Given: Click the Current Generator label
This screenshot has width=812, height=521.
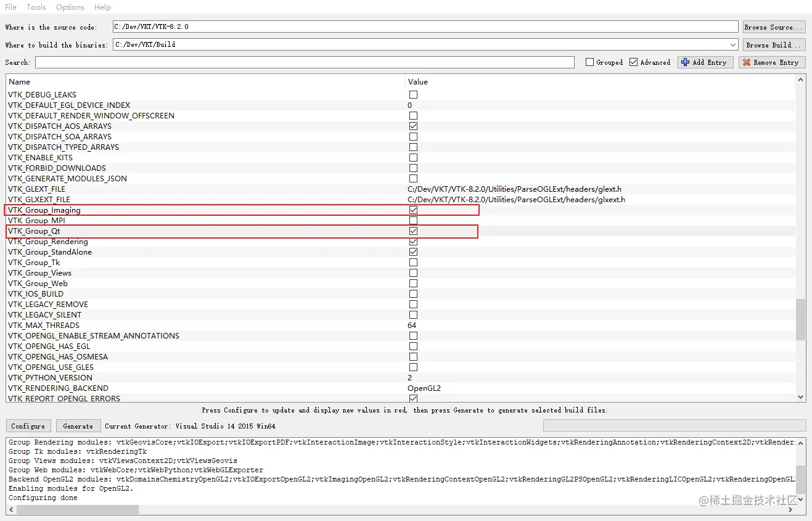Looking at the screenshot, I should [190, 426].
